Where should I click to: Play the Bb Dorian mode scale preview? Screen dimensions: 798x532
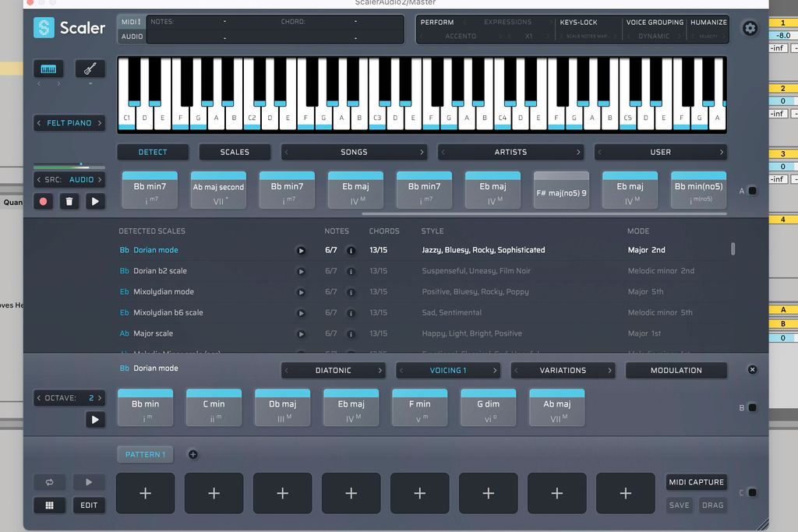tap(300, 251)
